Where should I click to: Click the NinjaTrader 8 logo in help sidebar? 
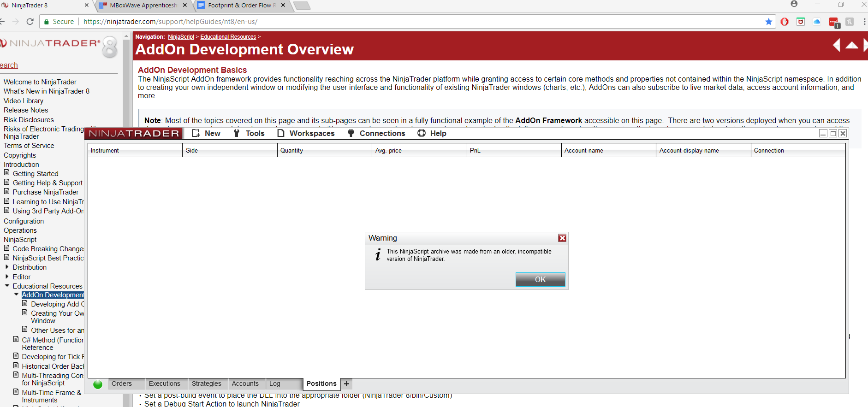(59, 47)
